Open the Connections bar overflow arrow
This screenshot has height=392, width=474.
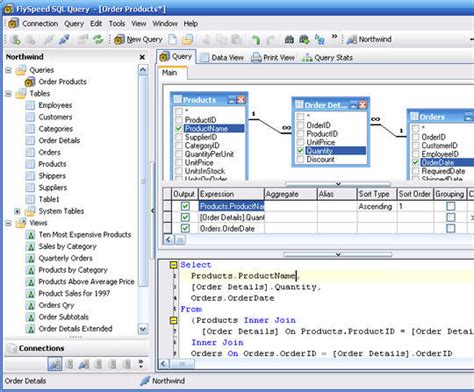pos(141,363)
